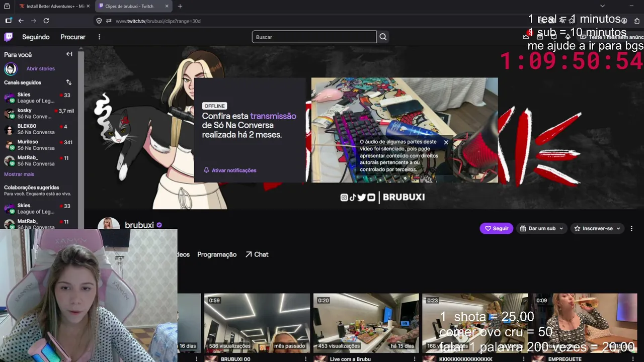This screenshot has width=644, height=362.
Task: Play the 0:59 BRUBUXI 00 clip thumbnail
Action: point(257,323)
